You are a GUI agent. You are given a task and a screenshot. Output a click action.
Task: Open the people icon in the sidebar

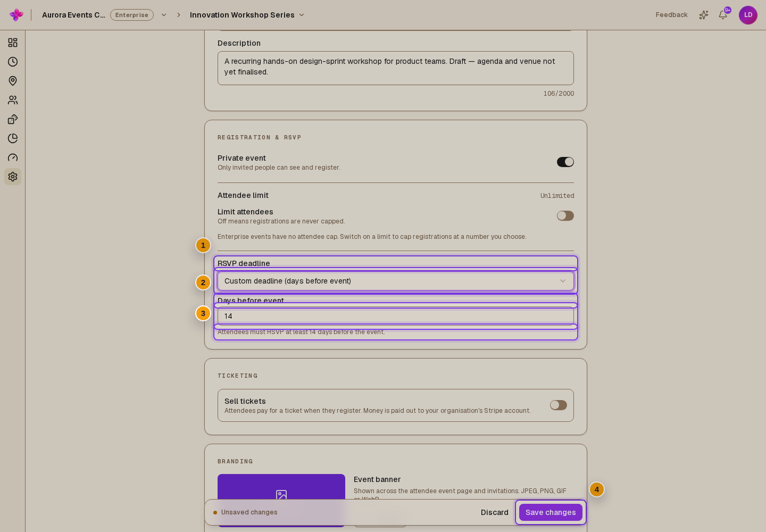tap(13, 100)
